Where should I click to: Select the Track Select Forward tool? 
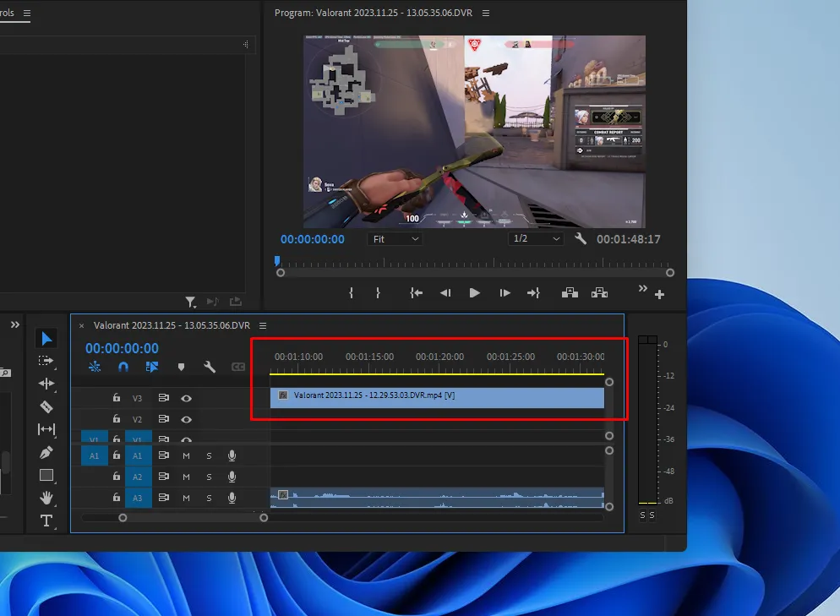coord(46,361)
